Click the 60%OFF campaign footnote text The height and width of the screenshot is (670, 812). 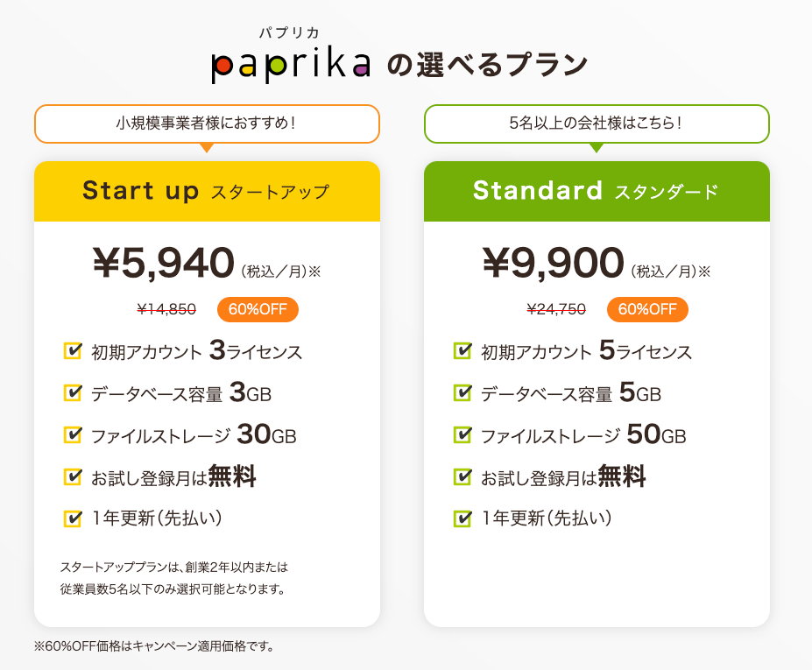pos(154,647)
